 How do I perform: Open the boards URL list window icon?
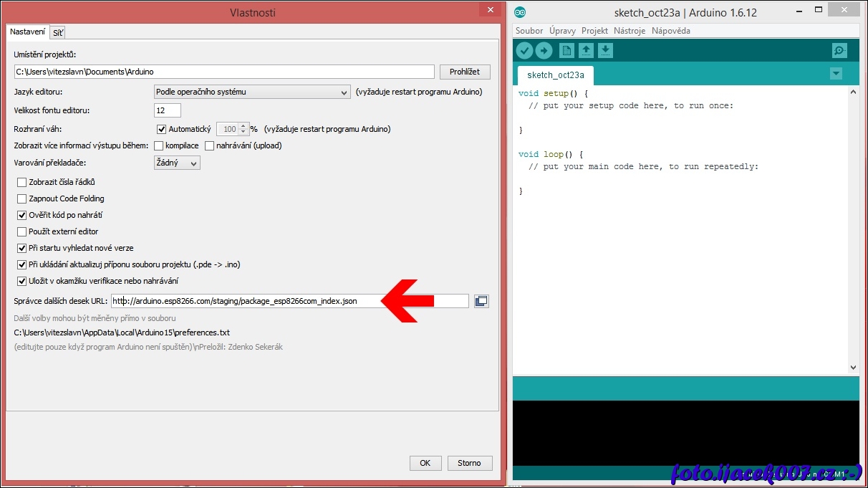coord(481,301)
